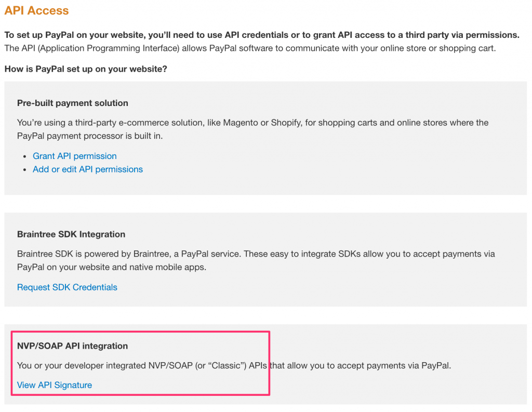The image size is (532, 412).
Task: Open the "Request SDK Credentials" link
Action: point(67,287)
